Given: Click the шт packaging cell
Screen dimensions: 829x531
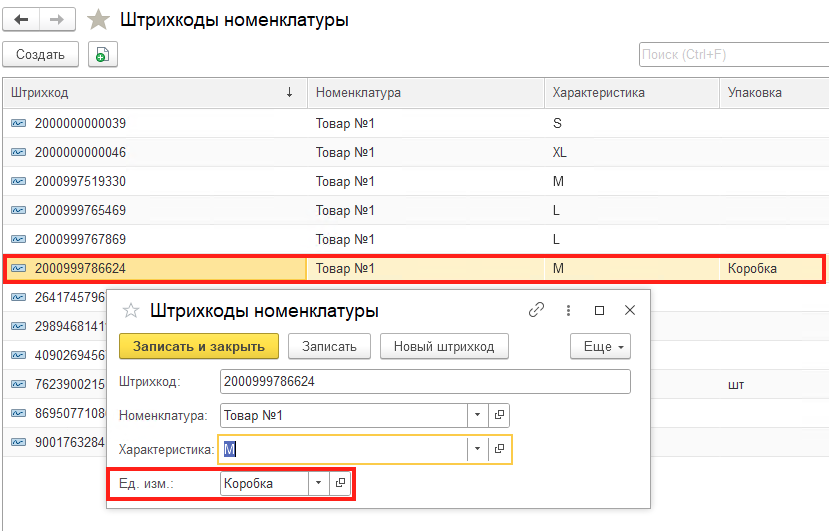Looking at the screenshot, I should click(x=774, y=384).
